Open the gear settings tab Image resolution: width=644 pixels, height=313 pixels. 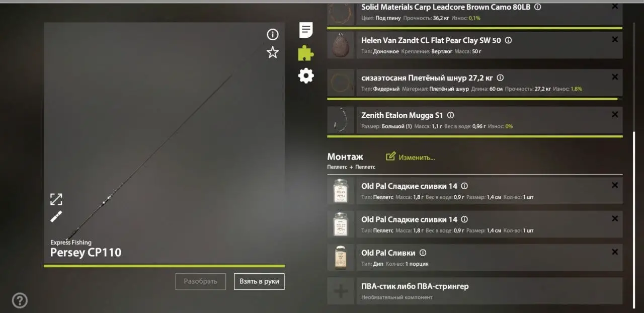pos(306,75)
